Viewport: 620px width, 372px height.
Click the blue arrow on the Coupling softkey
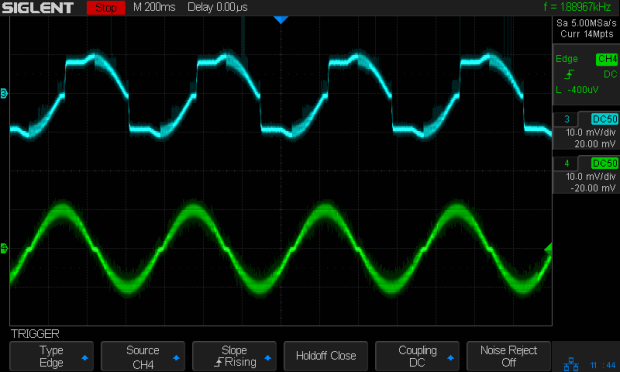(450, 358)
